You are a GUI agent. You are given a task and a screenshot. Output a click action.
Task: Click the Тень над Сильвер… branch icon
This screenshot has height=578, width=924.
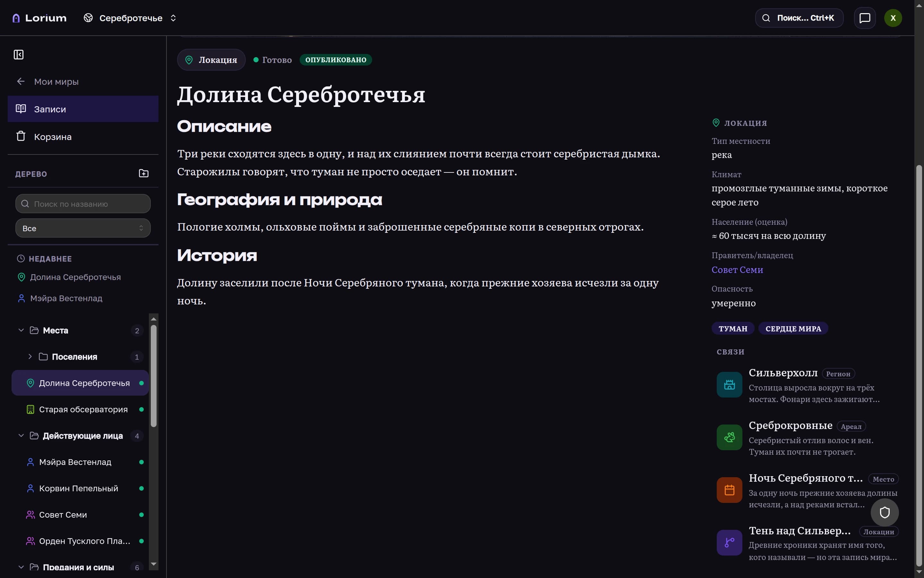tap(729, 542)
